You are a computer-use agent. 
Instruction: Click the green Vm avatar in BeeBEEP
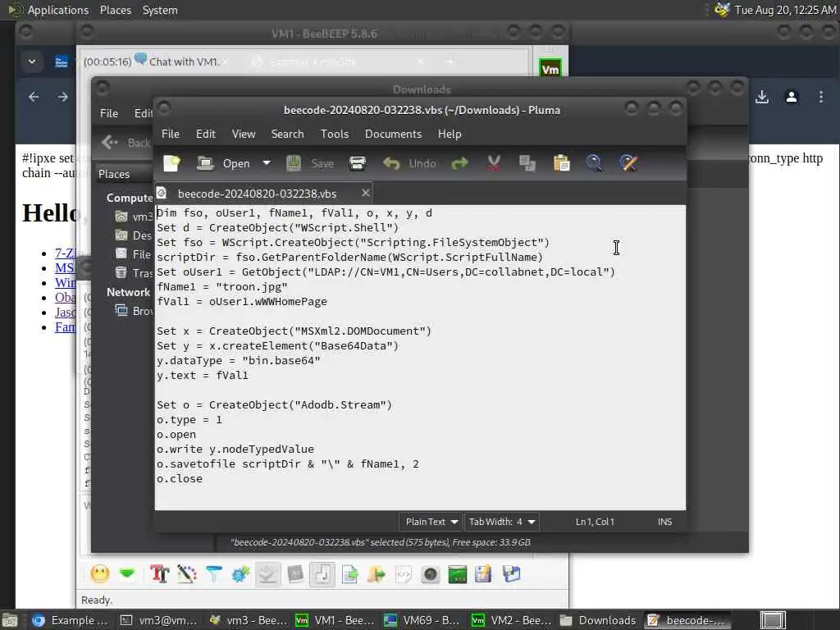(x=550, y=69)
